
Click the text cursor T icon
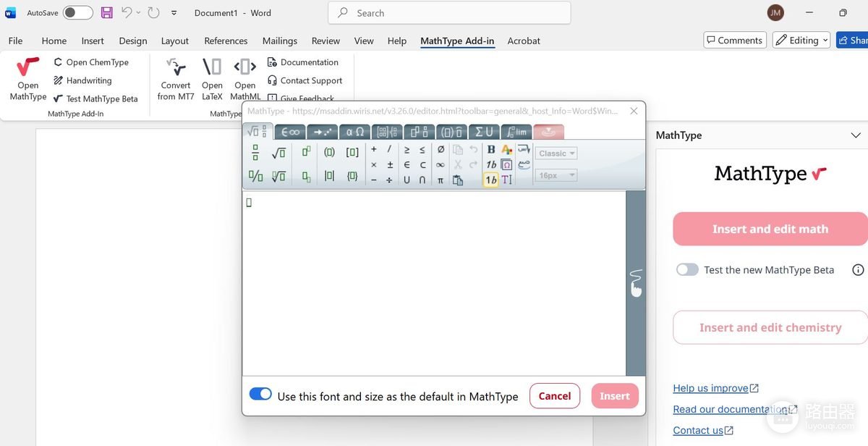pyautogui.click(x=506, y=180)
